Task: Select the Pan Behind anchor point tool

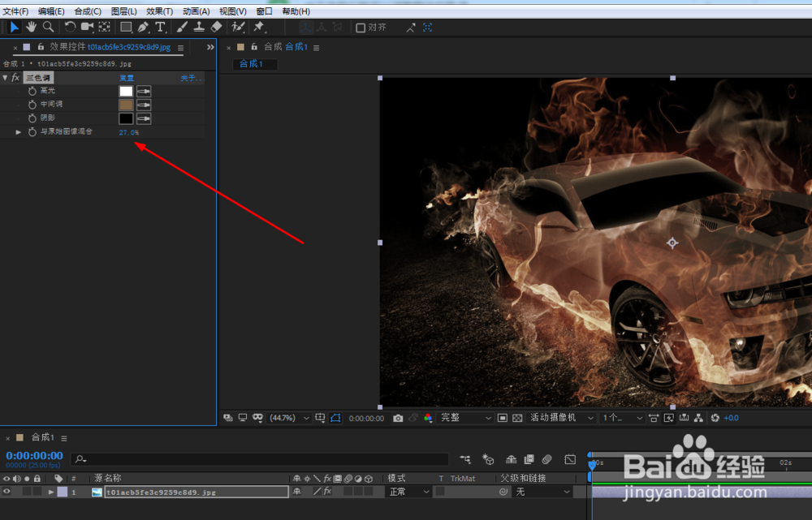Action: 105,27
